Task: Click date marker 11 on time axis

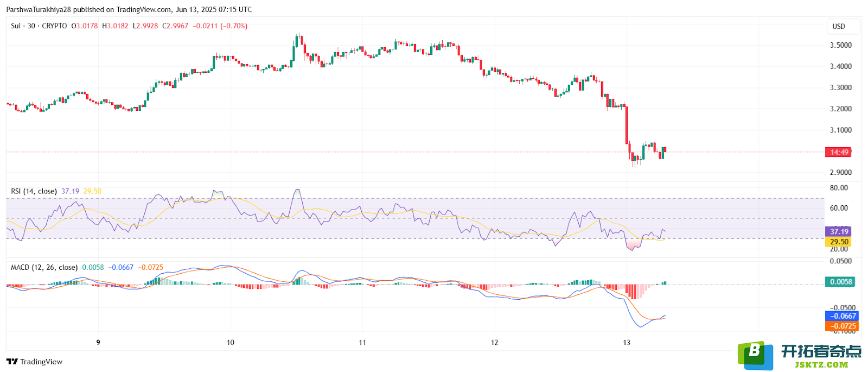Action: pyautogui.click(x=362, y=343)
